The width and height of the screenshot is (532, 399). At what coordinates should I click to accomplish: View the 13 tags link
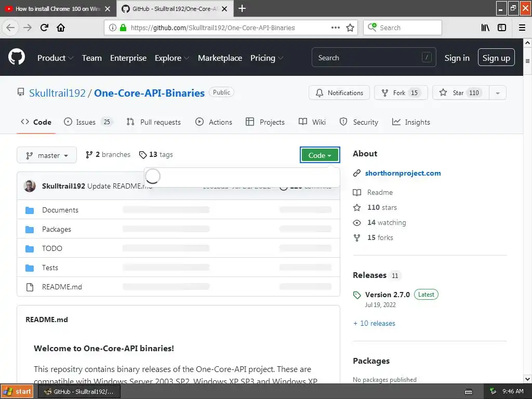(x=156, y=155)
